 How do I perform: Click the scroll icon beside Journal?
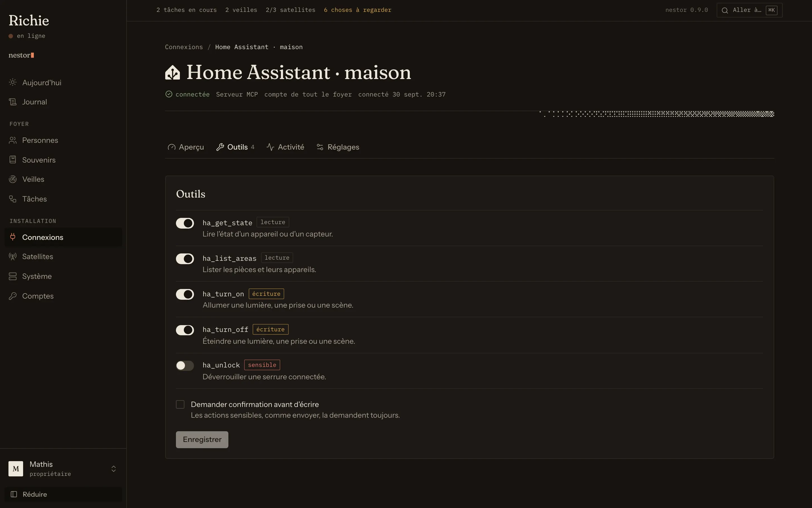click(13, 102)
